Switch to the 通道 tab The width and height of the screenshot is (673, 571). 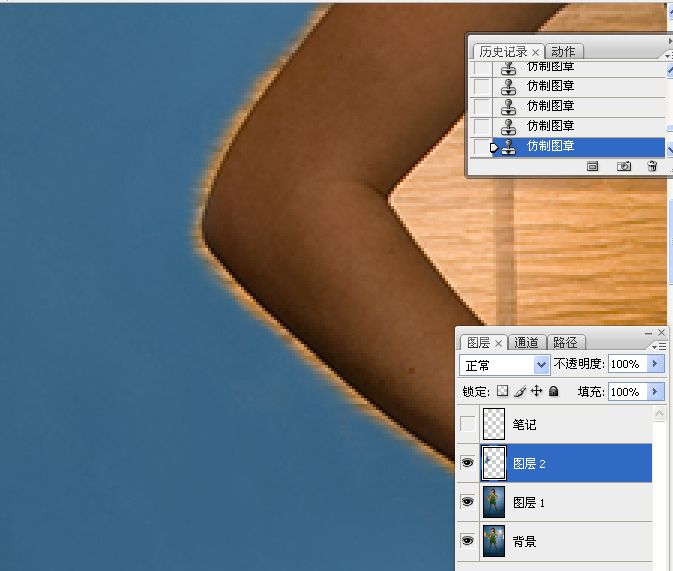(526, 343)
